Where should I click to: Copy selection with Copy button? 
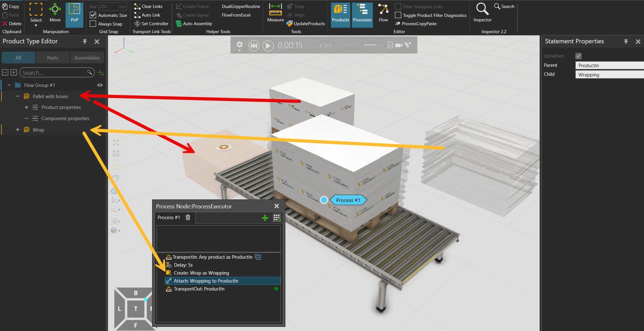coord(11,6)
